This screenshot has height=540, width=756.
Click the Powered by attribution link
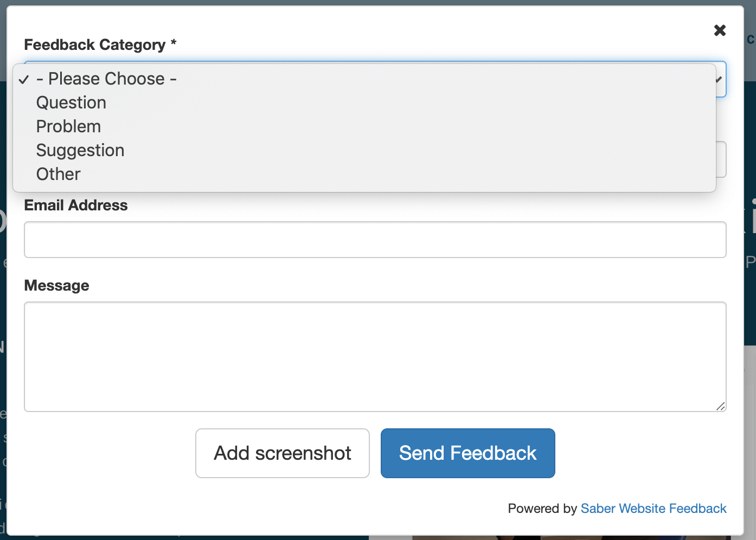tap(654, 509)
